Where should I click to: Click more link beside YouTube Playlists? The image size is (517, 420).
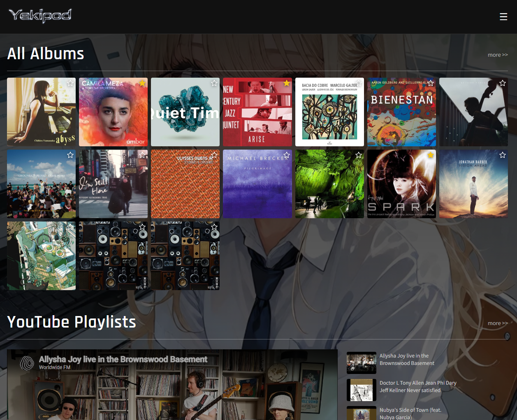coord(498,323)
